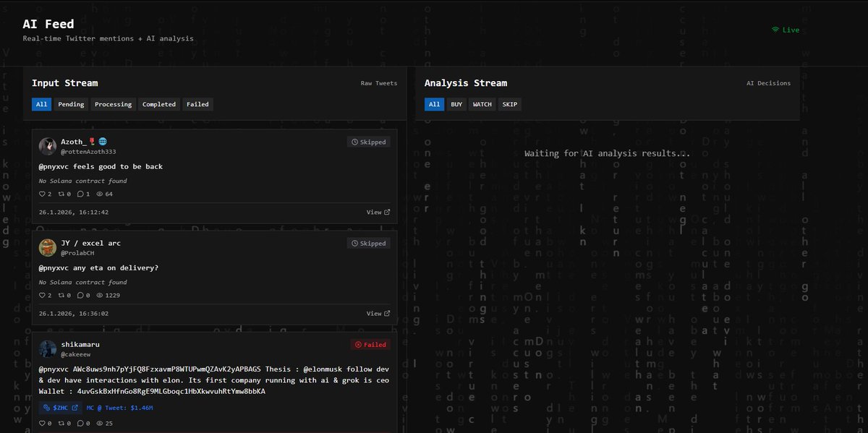Click the retweet icon on shikamaru's tweet

[61, 423]
